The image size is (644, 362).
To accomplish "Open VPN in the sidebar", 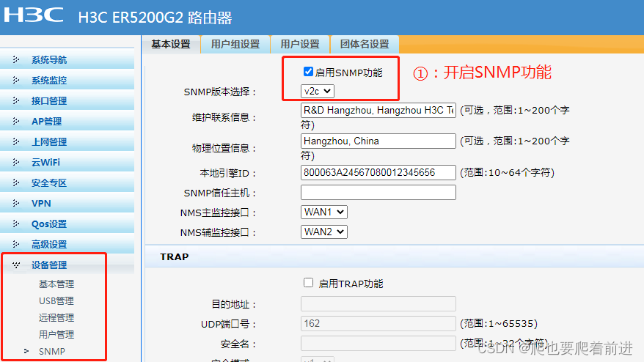I will click(x=41, y=204).
